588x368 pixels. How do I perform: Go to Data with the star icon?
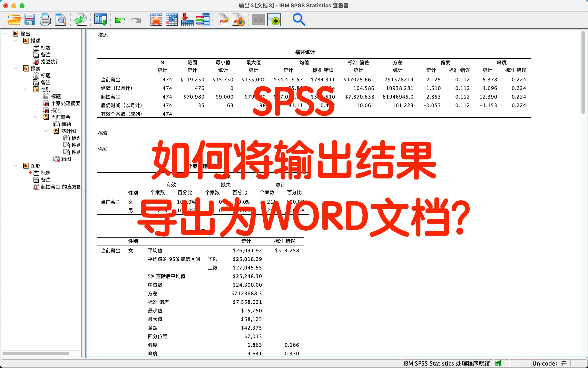[x=156, y=20]
